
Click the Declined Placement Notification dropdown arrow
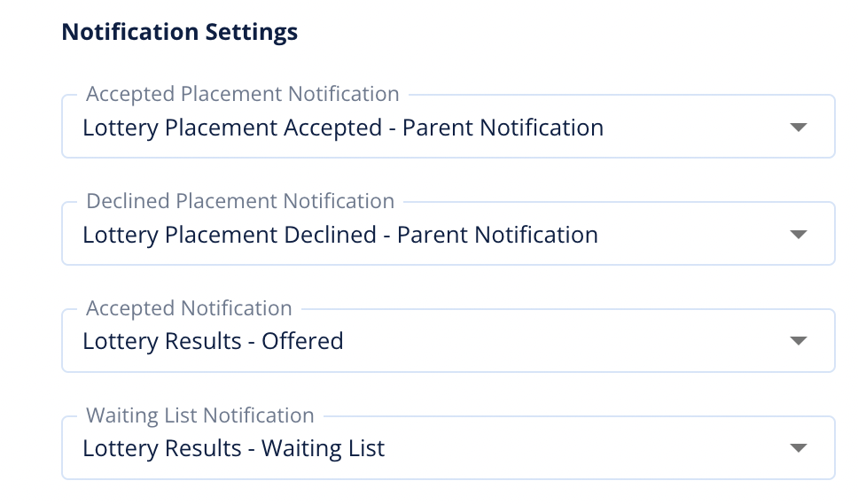[x=798, y=235]
